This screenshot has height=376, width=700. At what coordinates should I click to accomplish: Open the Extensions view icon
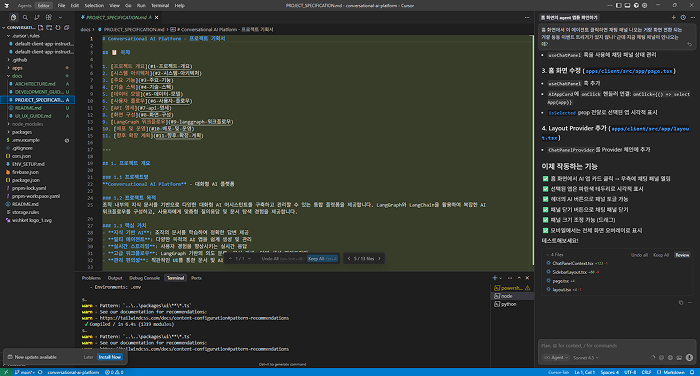pyautogui.click(x=49, y=17)
